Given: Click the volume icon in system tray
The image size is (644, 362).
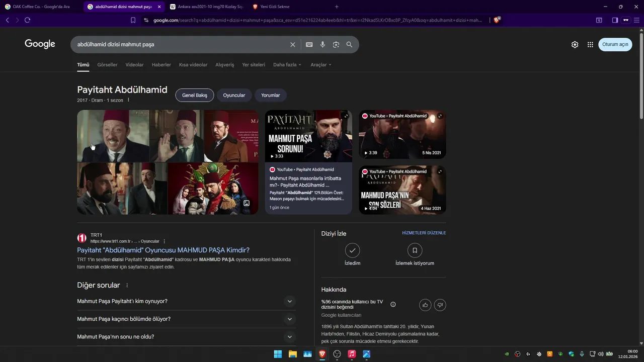Looking at the screenshot, I should [600, 354].
